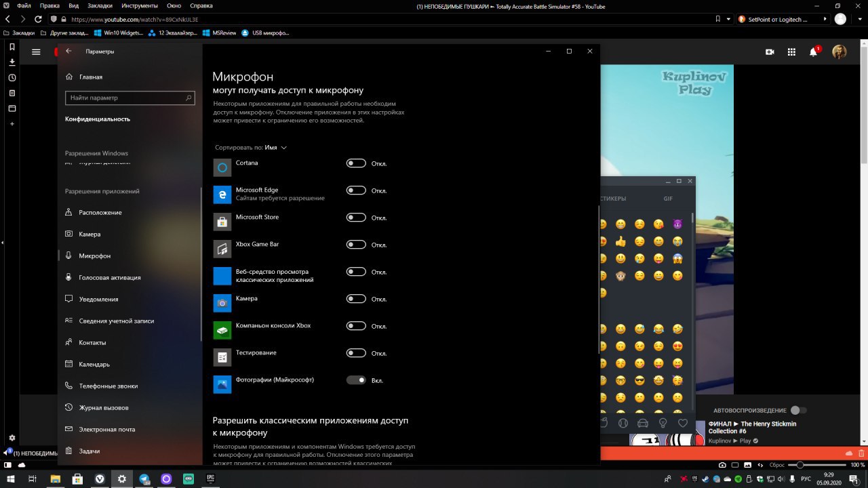Click the thumbs-up emoji
868x488 pixels.
click(x=620, y=241)
